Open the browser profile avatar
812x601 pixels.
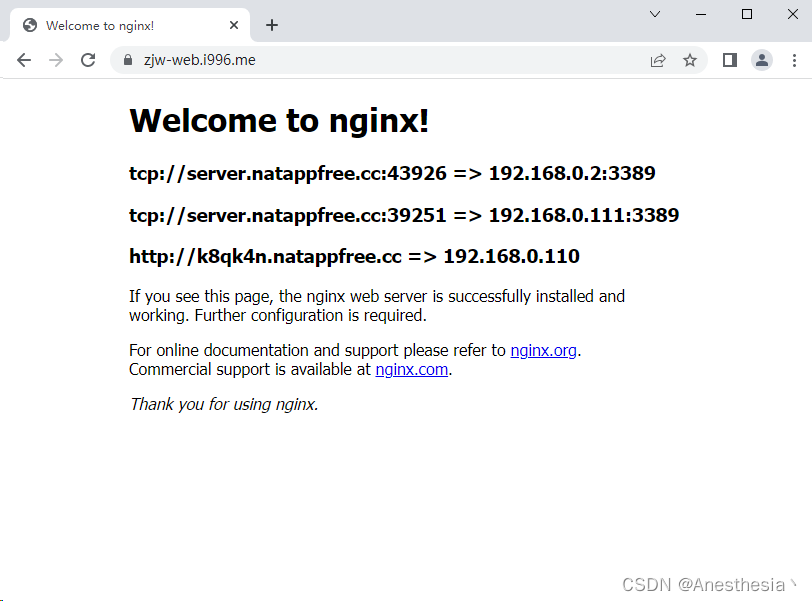[762, 60]
